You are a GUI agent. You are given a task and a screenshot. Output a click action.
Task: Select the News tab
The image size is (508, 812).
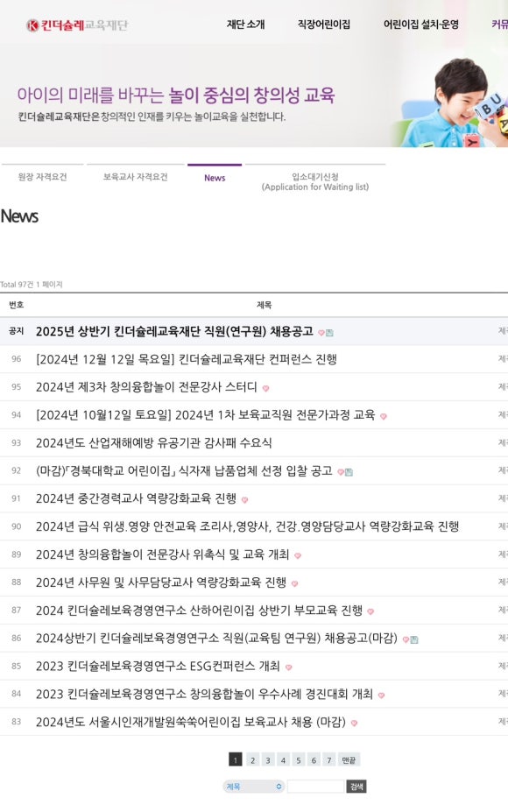pos(215,178)
